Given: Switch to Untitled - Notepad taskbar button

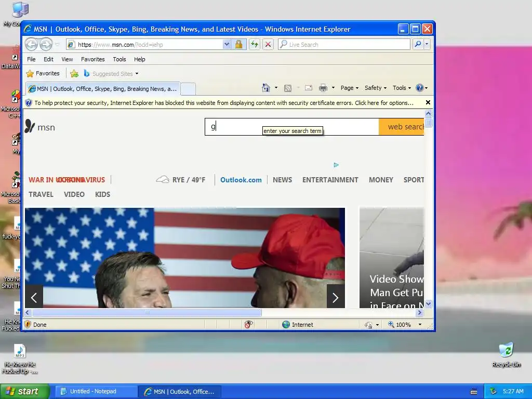Looking at the screenshot, I should coord(96,392).
